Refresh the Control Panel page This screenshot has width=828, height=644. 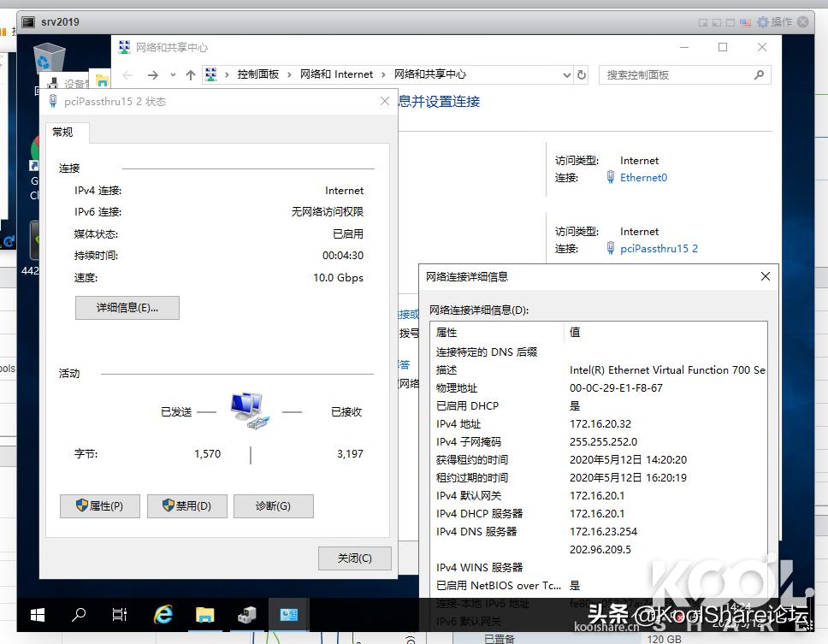(x=582, y=74)
